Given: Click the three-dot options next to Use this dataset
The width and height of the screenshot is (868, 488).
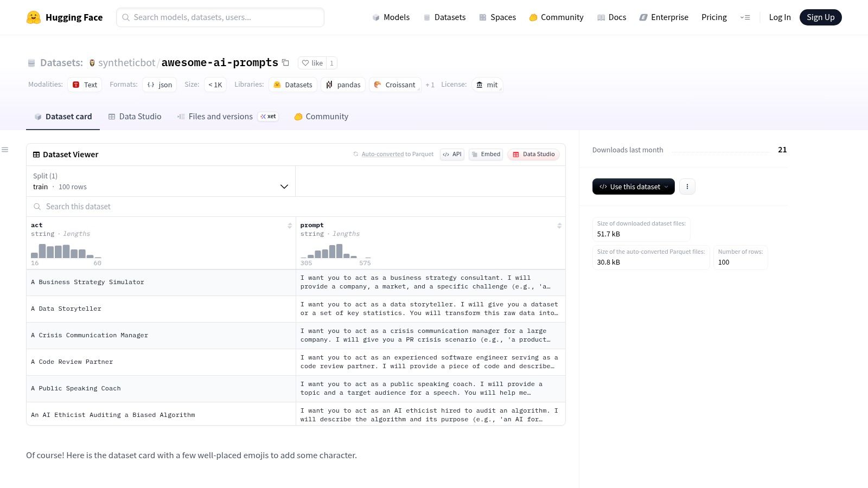Looking at the screenshot, I should (x=687, y=187).
